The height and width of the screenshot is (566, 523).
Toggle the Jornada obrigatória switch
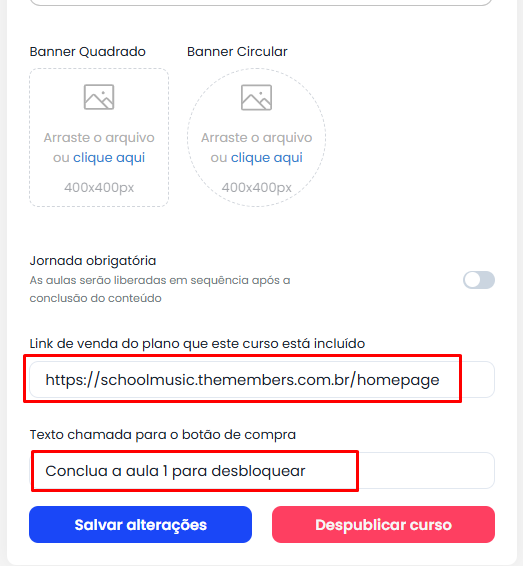(479, 280)
